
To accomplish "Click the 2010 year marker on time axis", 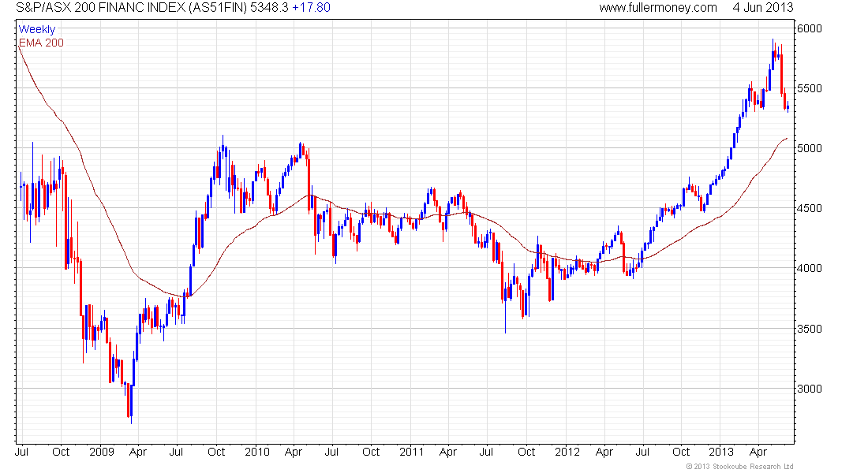I will point(257,452).
